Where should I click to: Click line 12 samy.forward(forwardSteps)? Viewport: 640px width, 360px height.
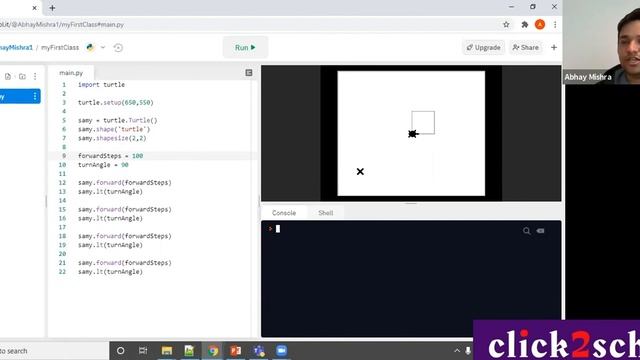(124, 182)
